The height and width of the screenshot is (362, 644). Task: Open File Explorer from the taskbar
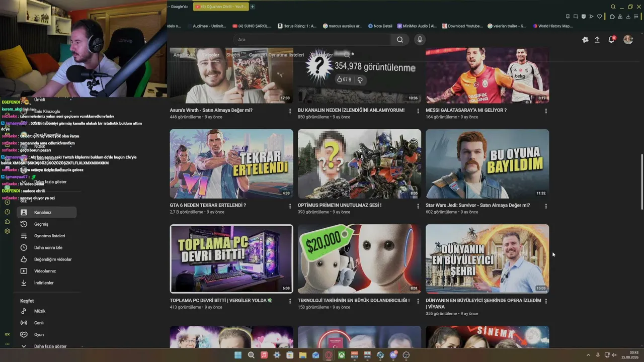303,355
